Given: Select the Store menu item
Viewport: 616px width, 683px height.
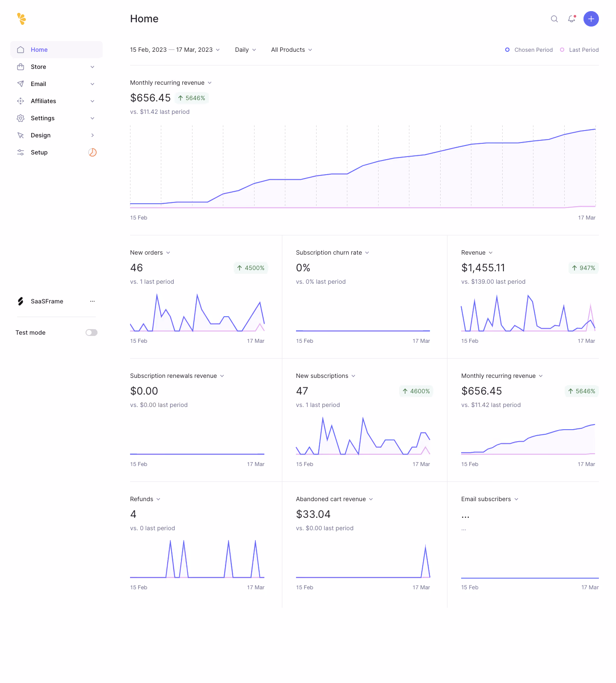Looking at the screenshot, I should [56, 67].
